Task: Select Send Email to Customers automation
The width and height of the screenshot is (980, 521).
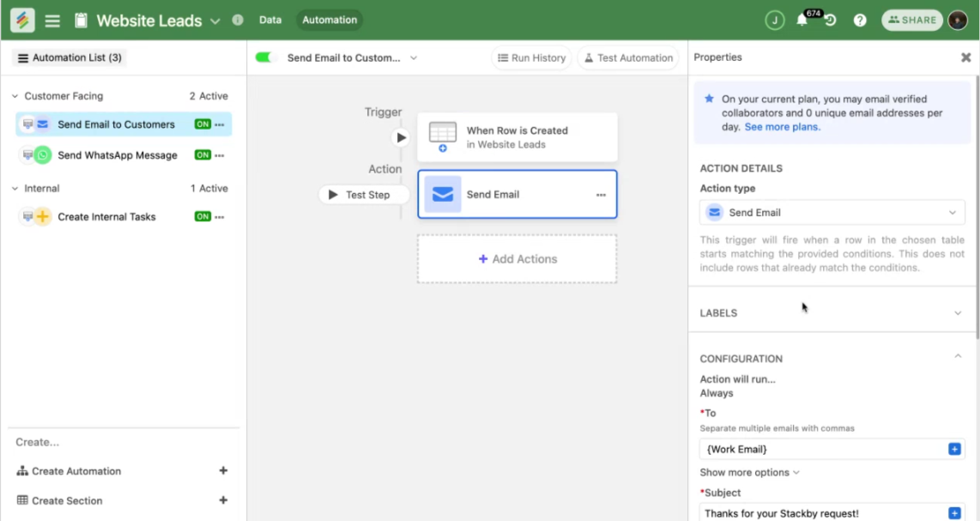Action: pos(123,124)
